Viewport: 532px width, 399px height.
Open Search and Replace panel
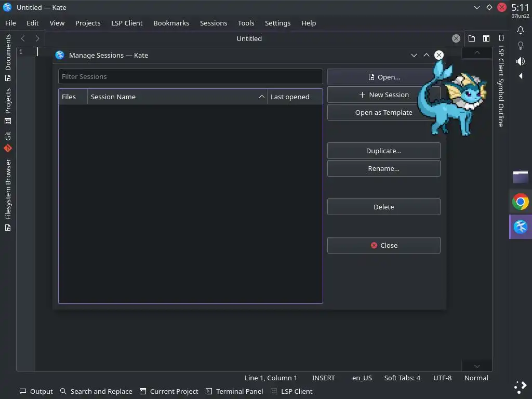[96, 391]
